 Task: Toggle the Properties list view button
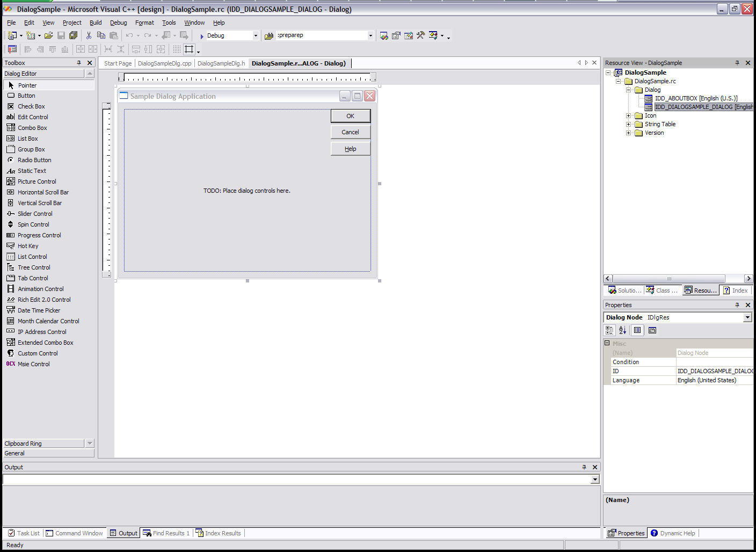637,330
